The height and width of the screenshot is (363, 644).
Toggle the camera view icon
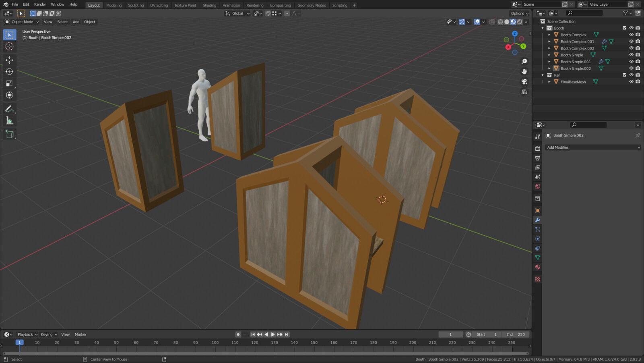click(x=524, y=82)
